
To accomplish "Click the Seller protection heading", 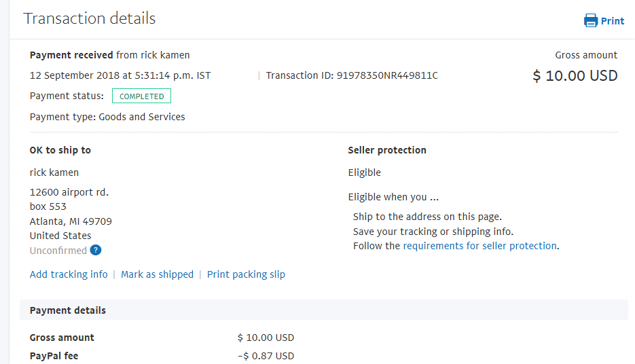I will pyautogui.click(x=387, y=150).
